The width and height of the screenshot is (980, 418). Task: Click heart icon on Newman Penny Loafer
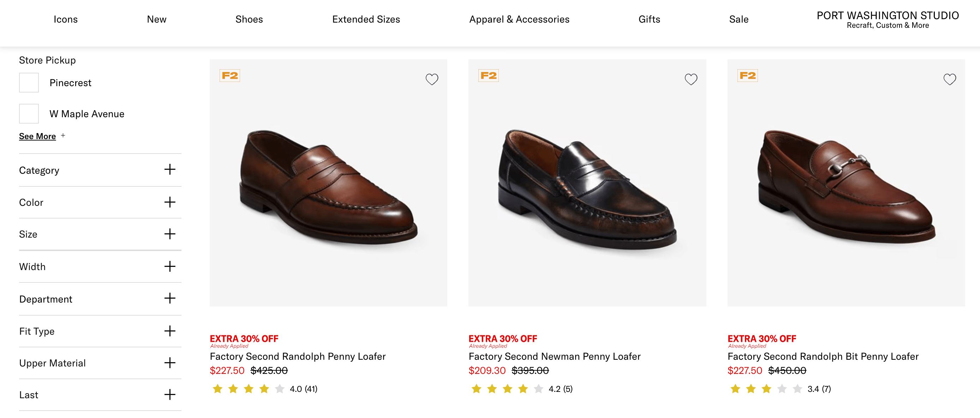pyautogui.click(x=691, y=79)
